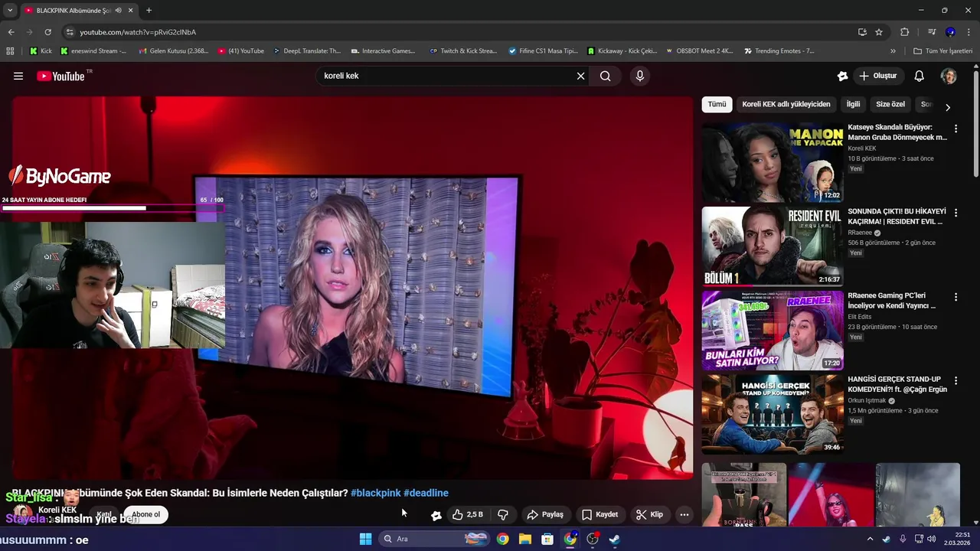The image size is (980, 551).
Task: Open Chrome apps grid in bookmarks bar
Action: [10, 51]
